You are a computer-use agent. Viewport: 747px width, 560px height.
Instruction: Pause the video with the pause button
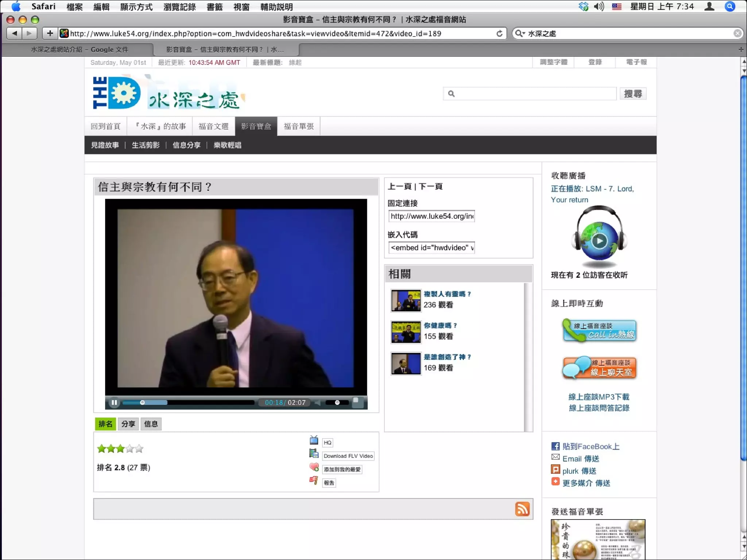click(114, 402)
